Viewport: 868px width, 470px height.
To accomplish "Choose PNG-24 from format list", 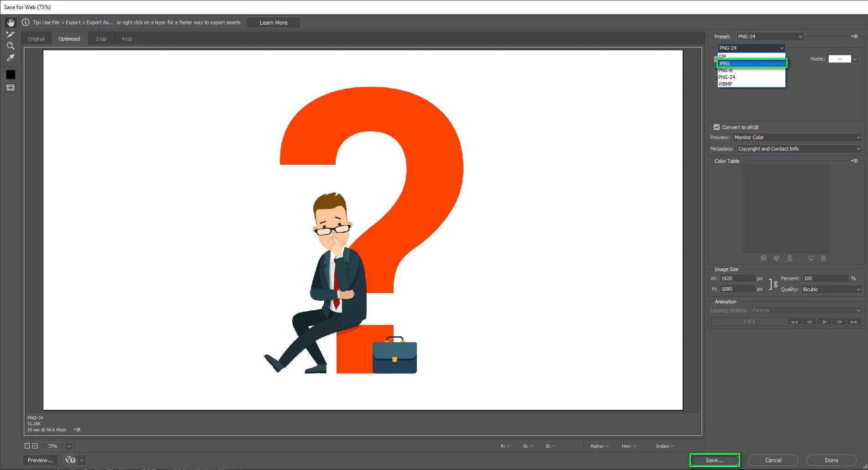I will (751, 77).
